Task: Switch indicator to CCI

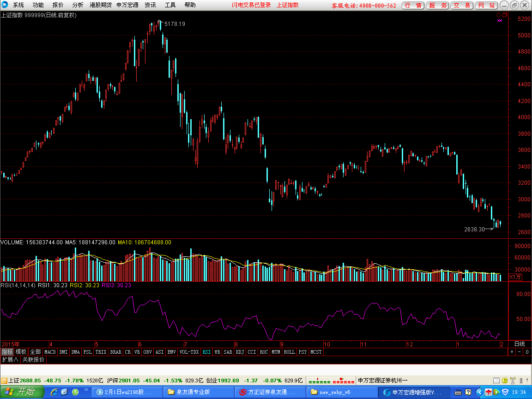Action: click(252, 352)
